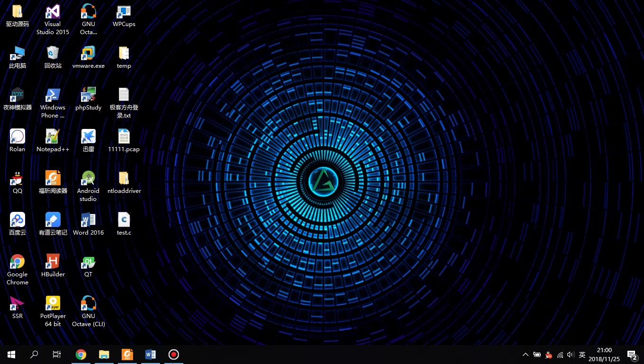Select the QQ penguin desktop icon

[18, 179]
